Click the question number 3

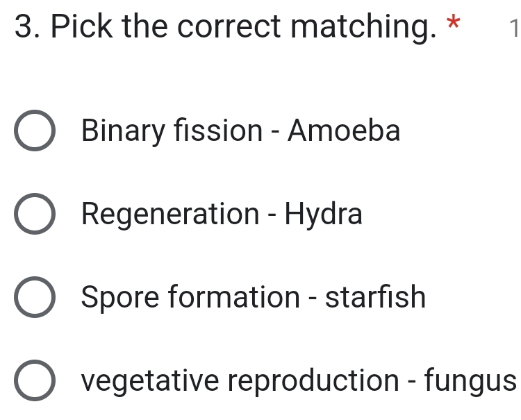point(23,28)
